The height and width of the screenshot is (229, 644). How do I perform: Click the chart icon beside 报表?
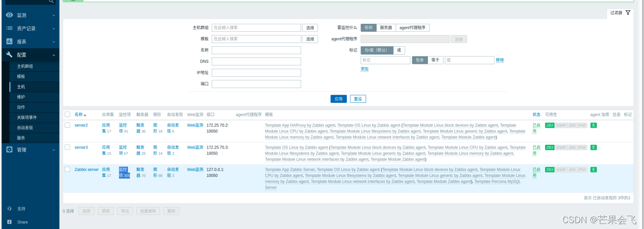(9, 41)
